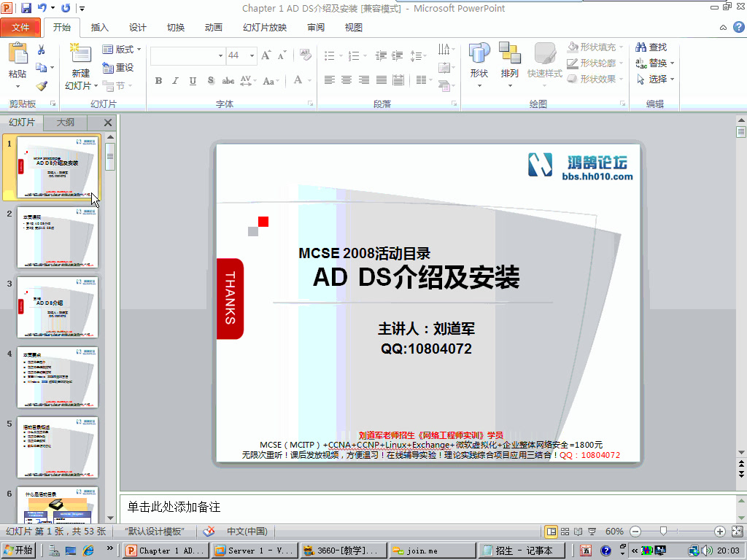Viewport: 747px width, 560px height.
Task: Open Windows Start (开始) button
Action: point(18,551)
